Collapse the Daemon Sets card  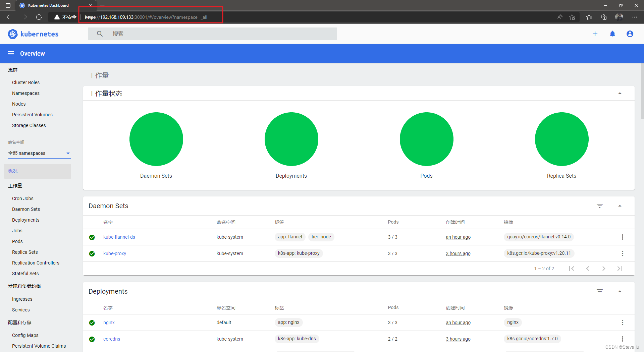(620, 206)
